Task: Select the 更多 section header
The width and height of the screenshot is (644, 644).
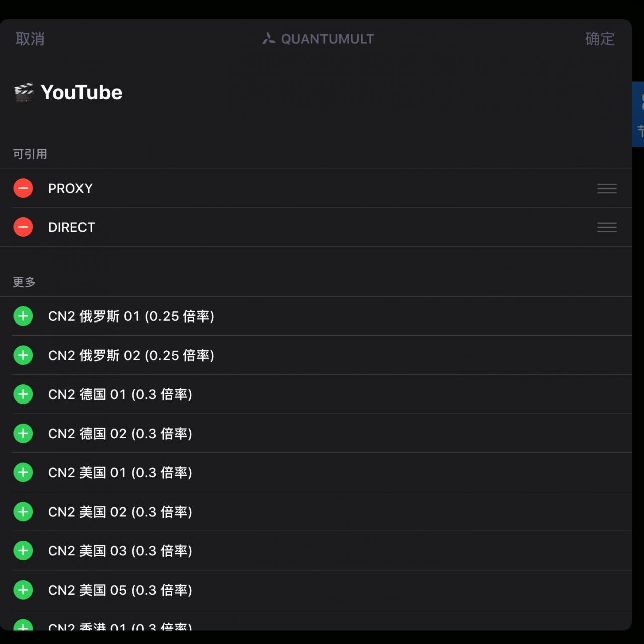Action: pos(23,281)
